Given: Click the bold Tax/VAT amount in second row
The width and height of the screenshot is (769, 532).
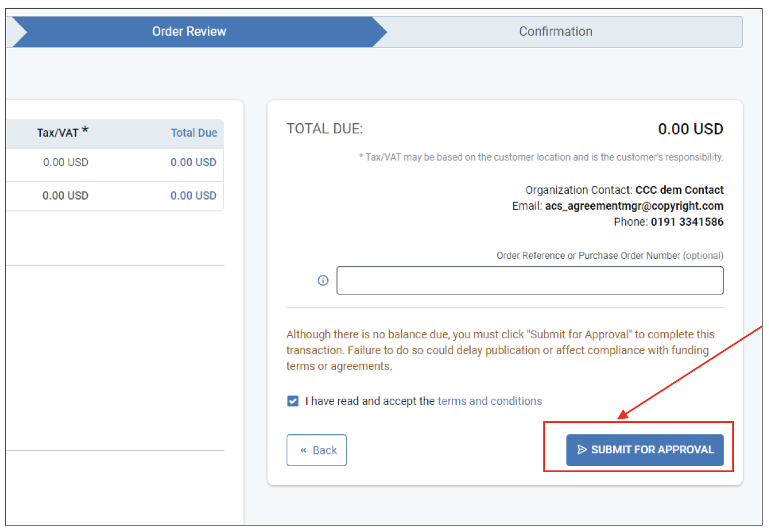Looking at the screenshot, I should pos(65,196).
